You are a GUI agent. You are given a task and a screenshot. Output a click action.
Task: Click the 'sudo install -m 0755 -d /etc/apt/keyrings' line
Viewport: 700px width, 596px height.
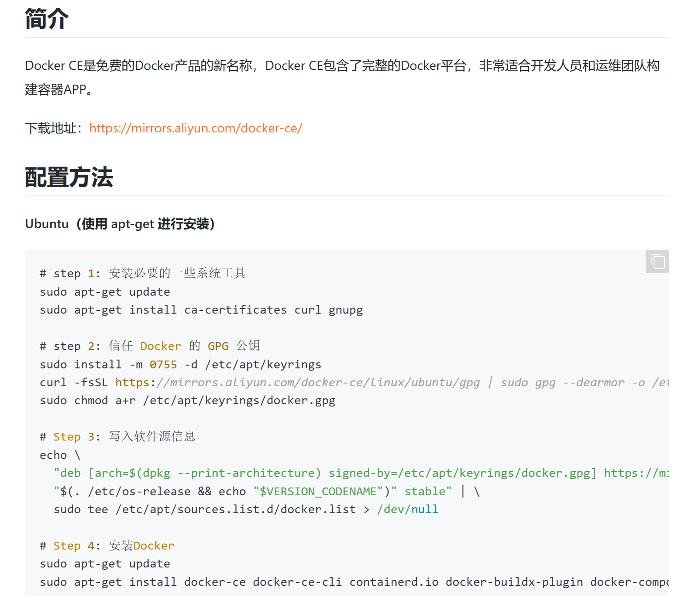click(180, 365)
